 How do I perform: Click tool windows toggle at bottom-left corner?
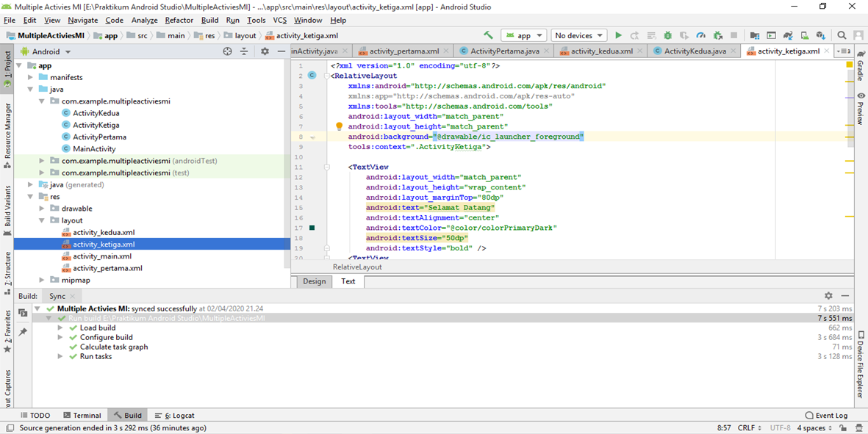coord(9,428)
